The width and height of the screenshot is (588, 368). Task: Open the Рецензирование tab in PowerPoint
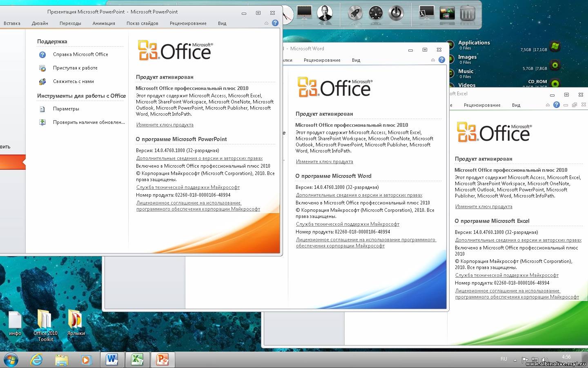[x=188, y=23]
